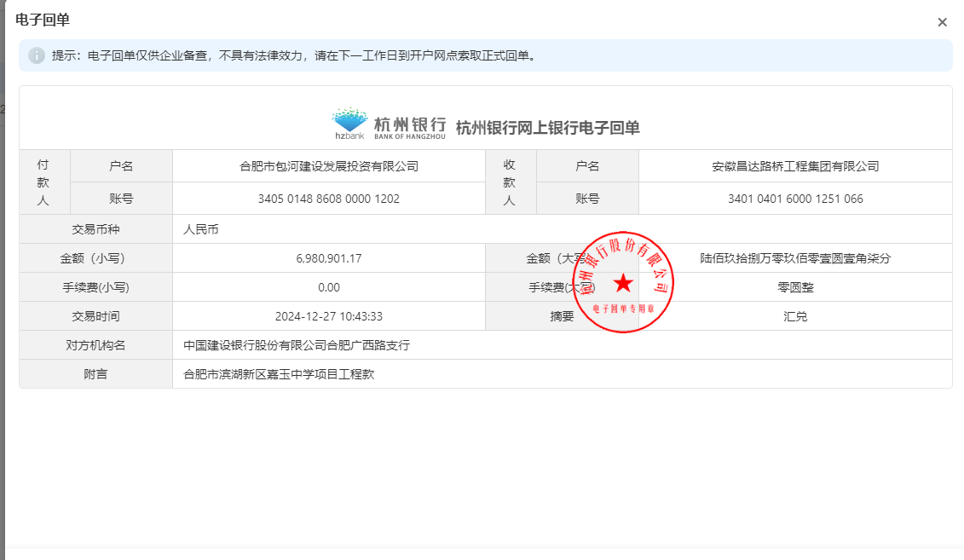This screenshot has width=964, height=560.
Task: Select payer name 合肥市包河建设发展投资有限公司
Action: click(329, 166)
